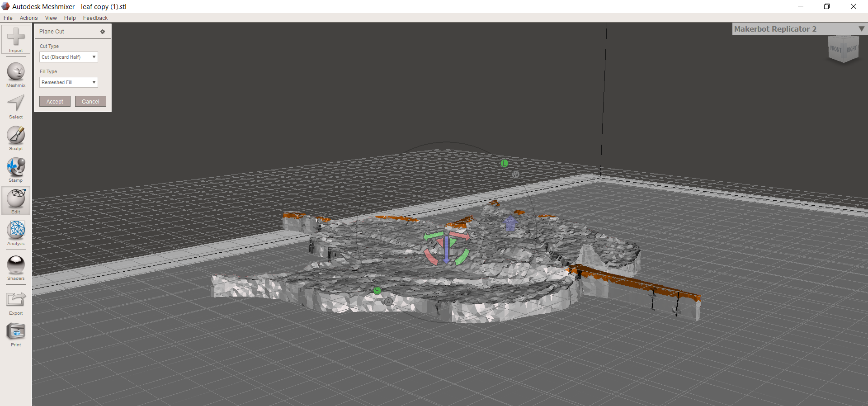
Task: Click the gray A widget handle
Action: 388,302
